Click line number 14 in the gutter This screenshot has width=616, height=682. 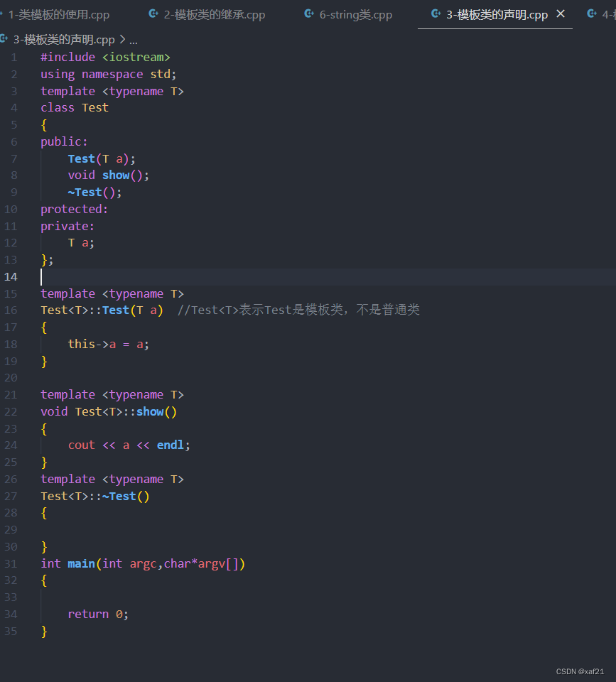pyautogui.click(x=11, y=276)
